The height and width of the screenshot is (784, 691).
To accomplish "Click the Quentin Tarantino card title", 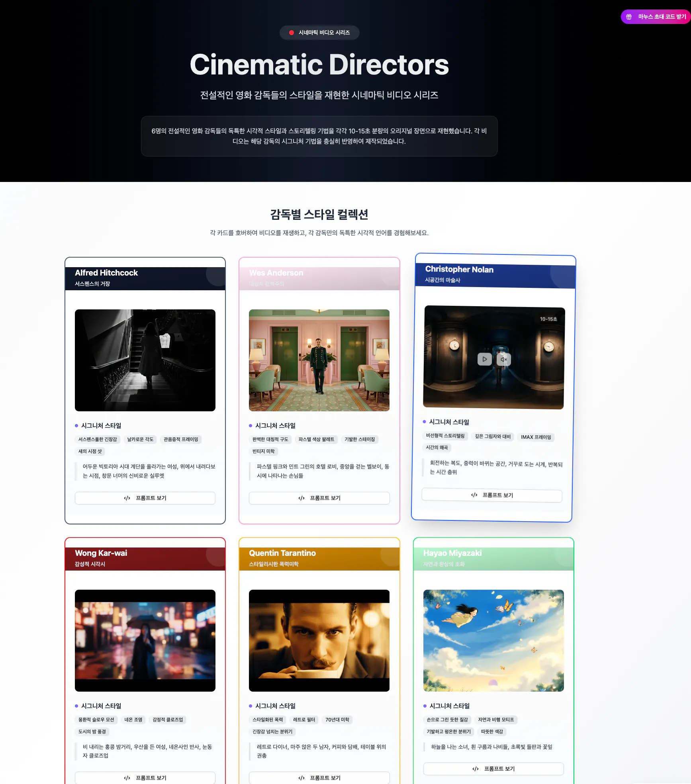I will pos(282,553).
